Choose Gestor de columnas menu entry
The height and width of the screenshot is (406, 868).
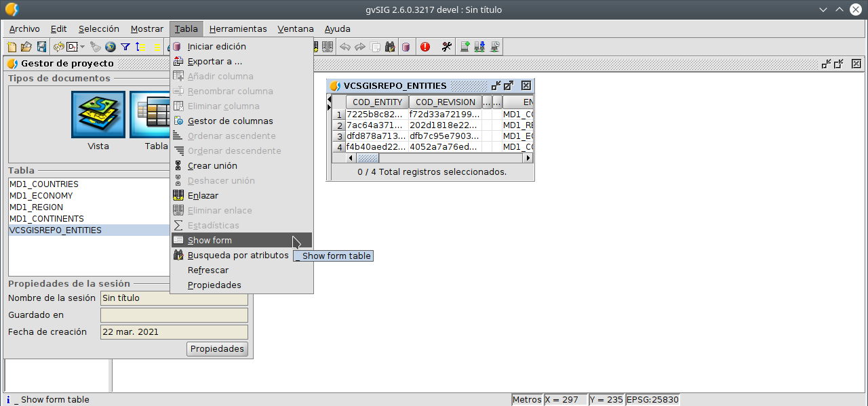click(x=241, y=121)
